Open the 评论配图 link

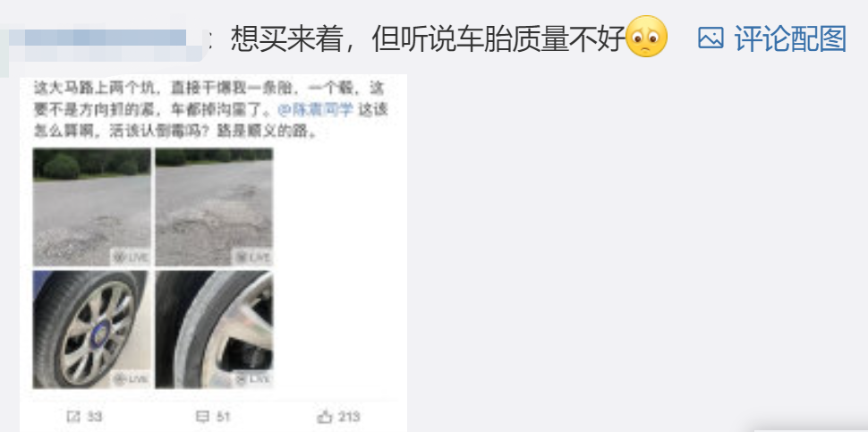point(790,38)
